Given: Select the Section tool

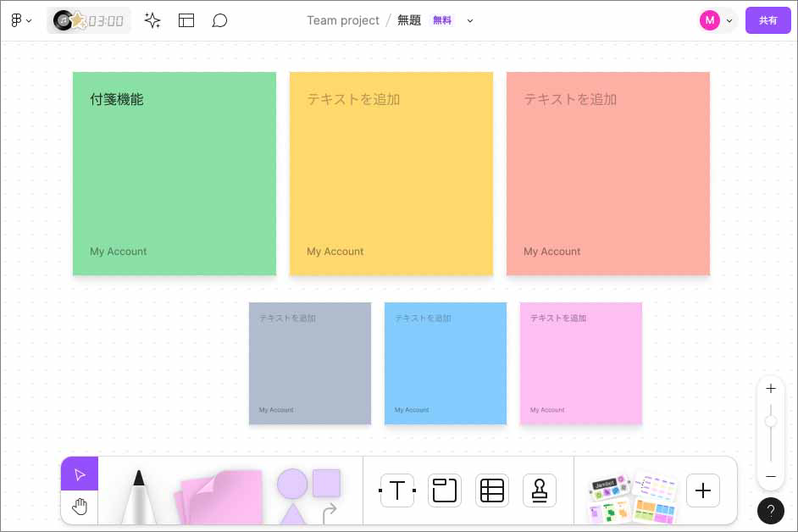Looking at the screenshot, I should (x=445, y=490).
